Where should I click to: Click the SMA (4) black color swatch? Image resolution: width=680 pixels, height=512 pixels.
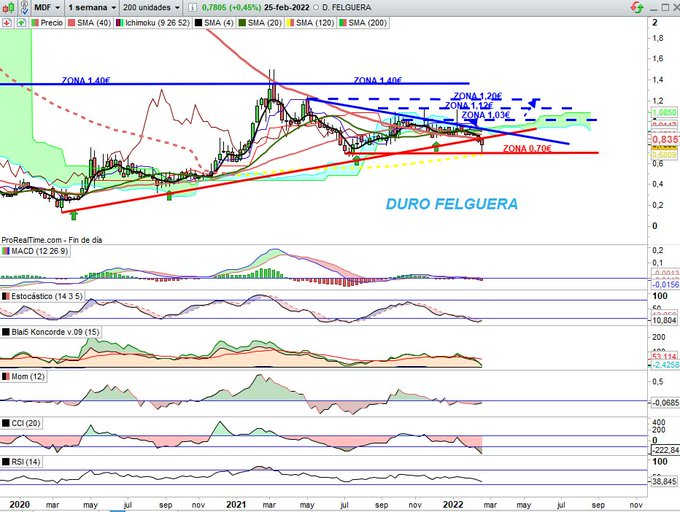click(x=199, y=23)
